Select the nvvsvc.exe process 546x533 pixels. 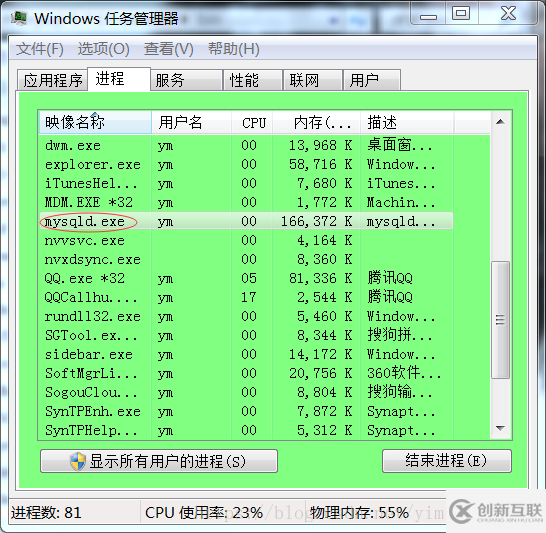[x=246, y=240]
